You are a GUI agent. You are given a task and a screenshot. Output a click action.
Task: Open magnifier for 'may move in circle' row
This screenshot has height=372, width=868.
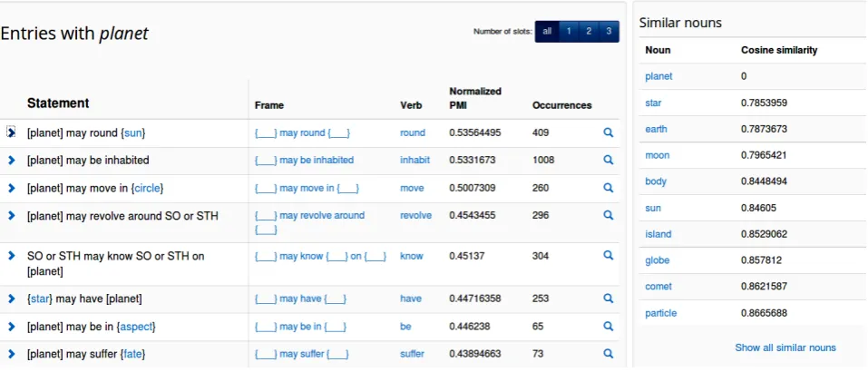(608, 188)
